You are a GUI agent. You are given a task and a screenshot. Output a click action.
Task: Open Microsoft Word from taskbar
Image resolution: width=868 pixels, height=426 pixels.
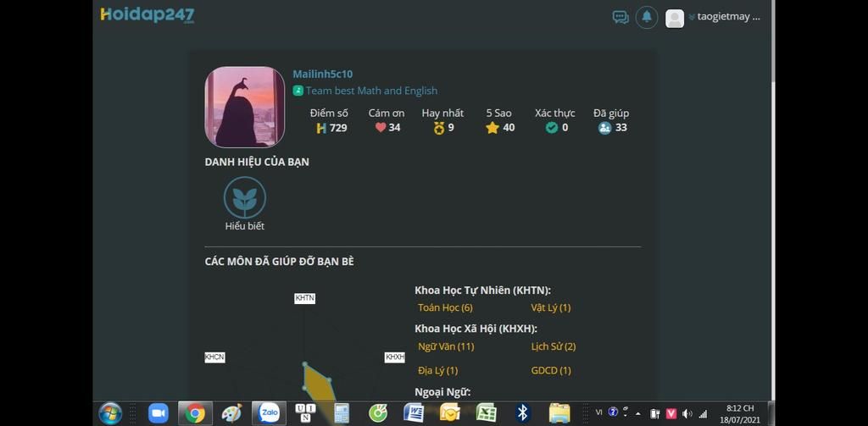(x=414, y=413)
